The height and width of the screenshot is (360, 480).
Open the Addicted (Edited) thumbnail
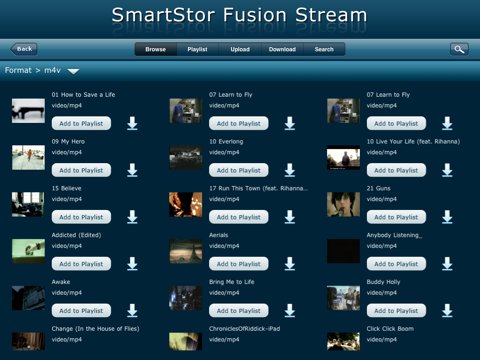click(x=28, y=251)
